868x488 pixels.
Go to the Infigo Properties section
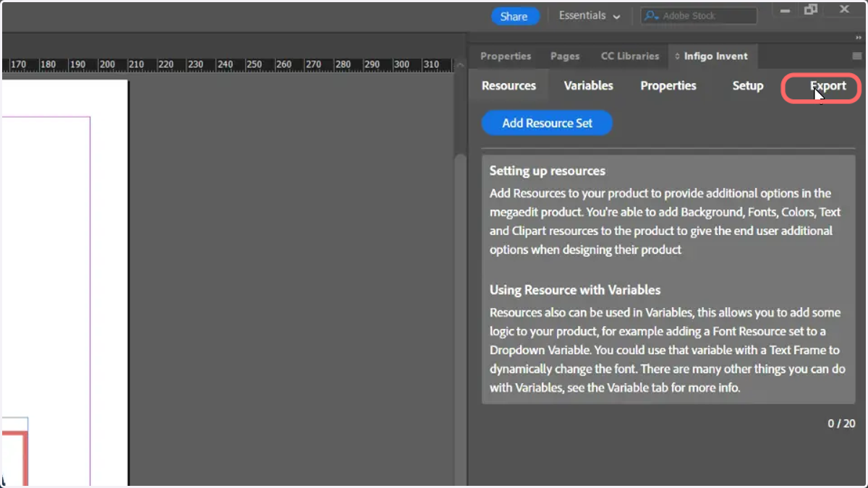pyautogui.click(x=668, y=85)
